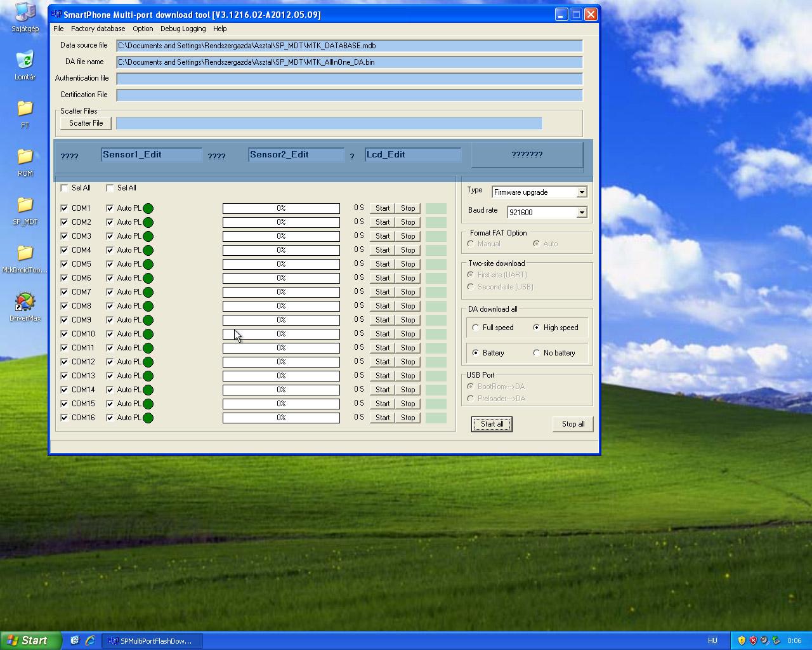This screenshot has width=812, height=650.
Task: Click the DA file name path field
Action: pyautogui.click(x=350, y=62)
